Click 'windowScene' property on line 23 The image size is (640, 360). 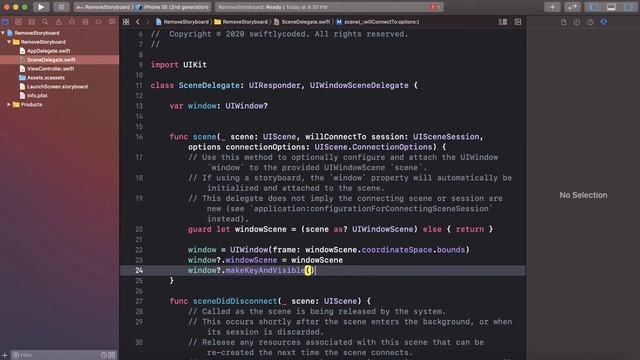tap(251, 260)
